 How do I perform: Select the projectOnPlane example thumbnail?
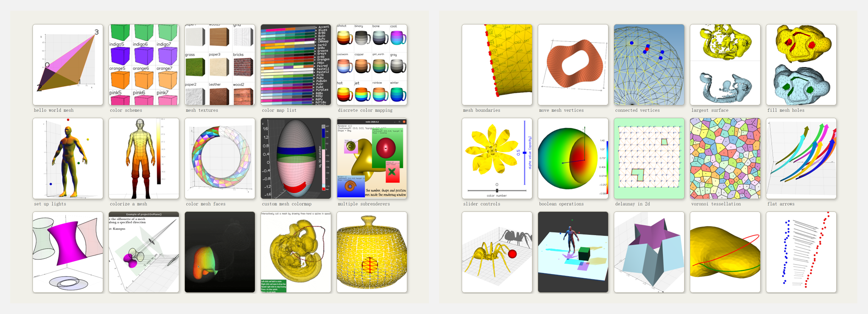tap(144, 252)
